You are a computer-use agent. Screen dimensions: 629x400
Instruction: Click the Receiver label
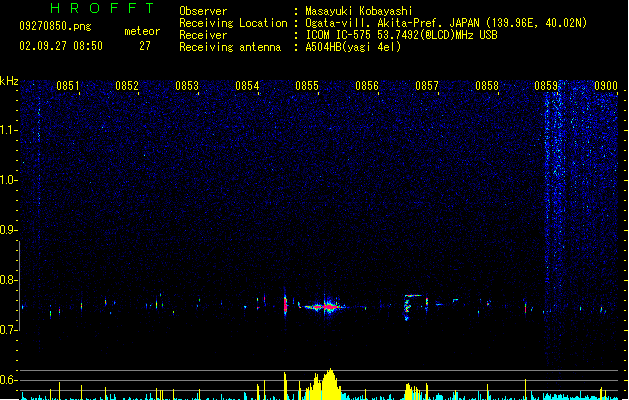tap(203, 35)
